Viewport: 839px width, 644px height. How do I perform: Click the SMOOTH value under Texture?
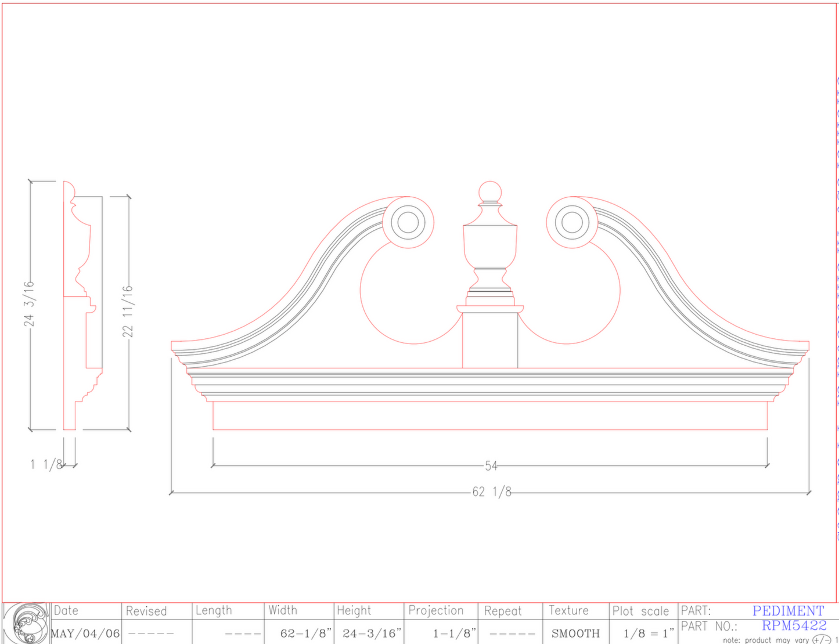[x=575, y=633]
